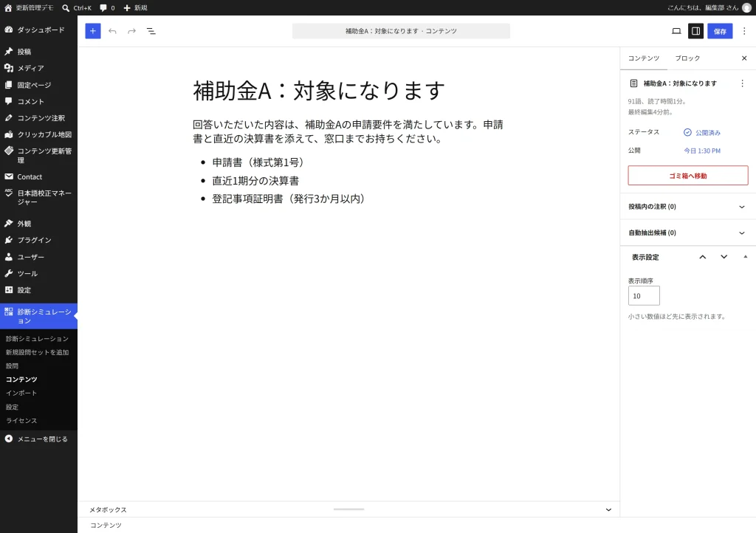Open ダッシュボード in sidebar
Screen dimensions: 756x533
click(38, 30)
